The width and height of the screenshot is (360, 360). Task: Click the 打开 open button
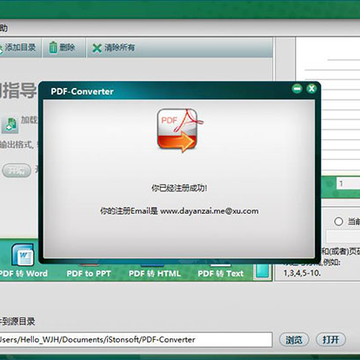[x=331, y=340]
